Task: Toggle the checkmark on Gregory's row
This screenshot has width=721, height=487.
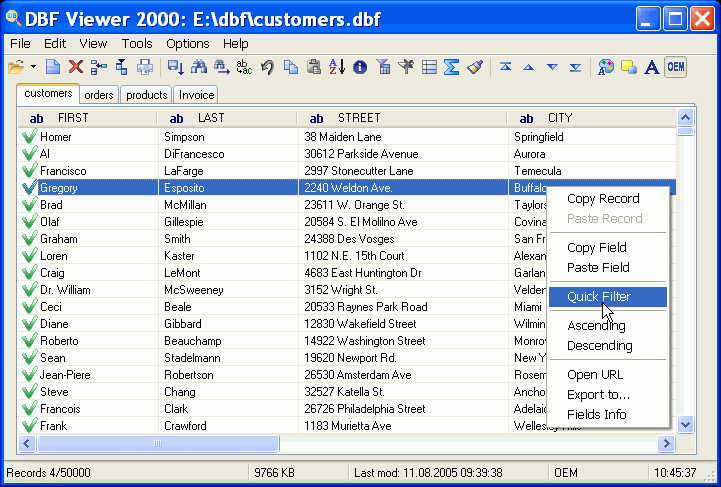Action: 29,187
